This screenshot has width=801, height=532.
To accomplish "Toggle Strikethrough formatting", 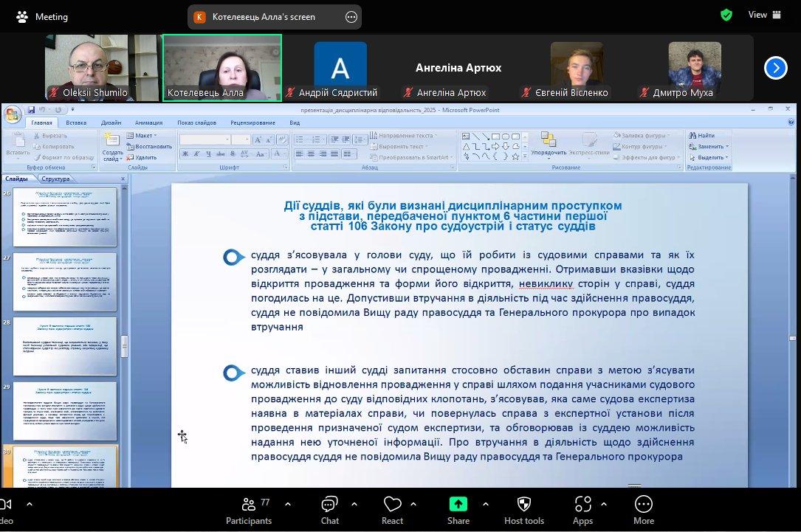I will point(221,153).
